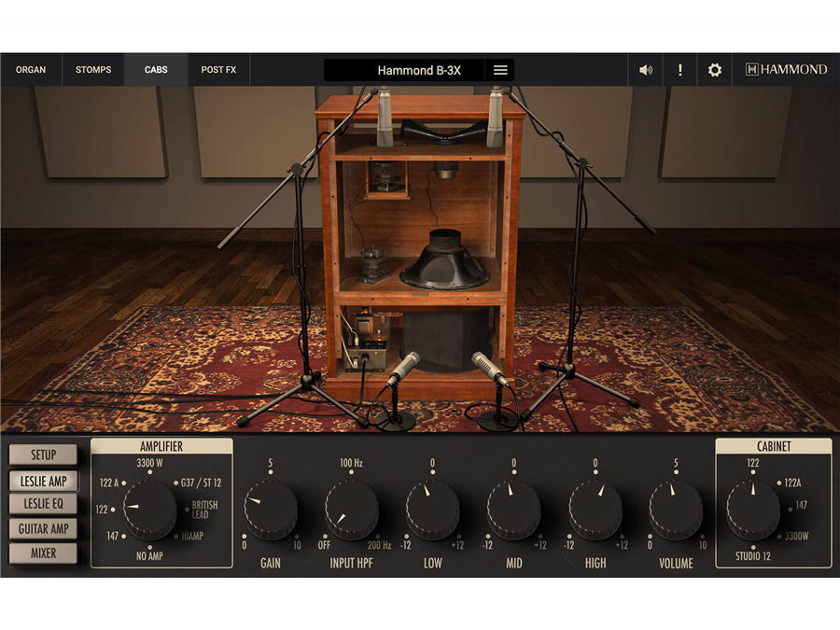Open the POST FX tab
This screenshot has width=840, height=630.
[x=218, y=70]
